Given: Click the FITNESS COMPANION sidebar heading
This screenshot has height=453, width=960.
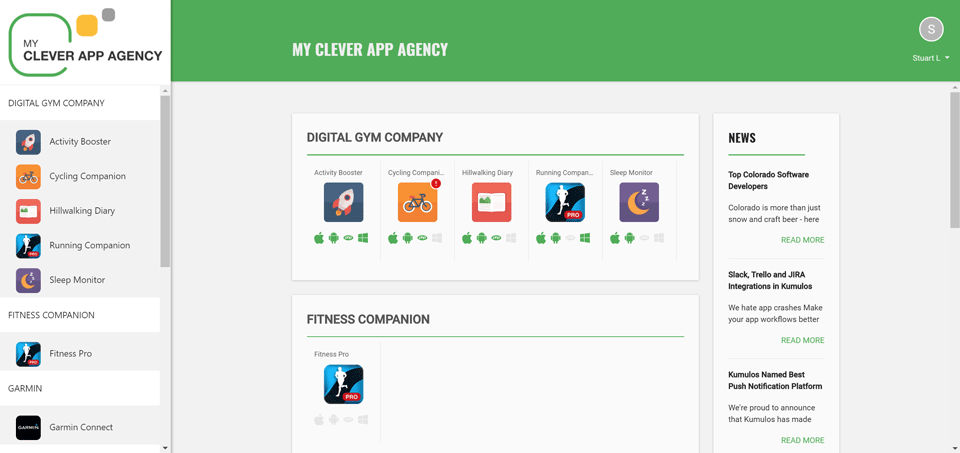Looking at the screenshot, I should 51,315.
